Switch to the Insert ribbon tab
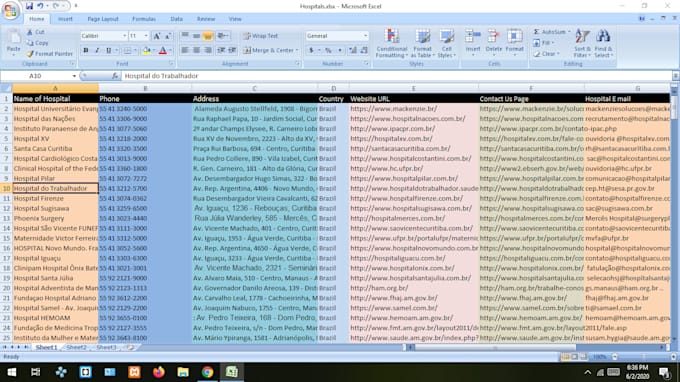 [x=65, y=19]
